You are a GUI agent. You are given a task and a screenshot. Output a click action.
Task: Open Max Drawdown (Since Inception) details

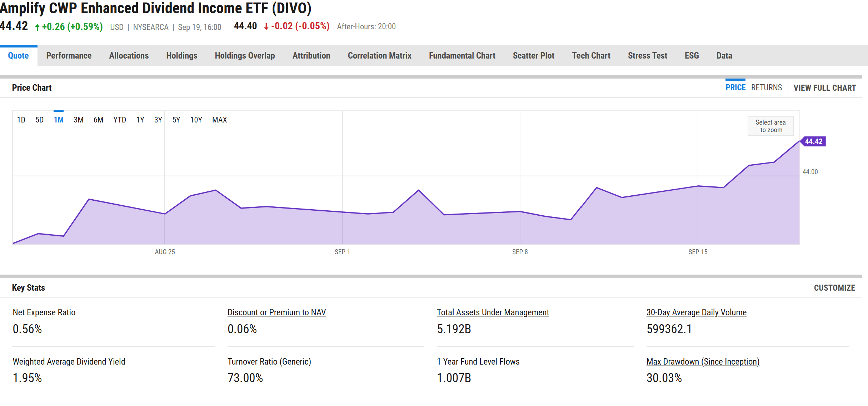coord(703,361)
